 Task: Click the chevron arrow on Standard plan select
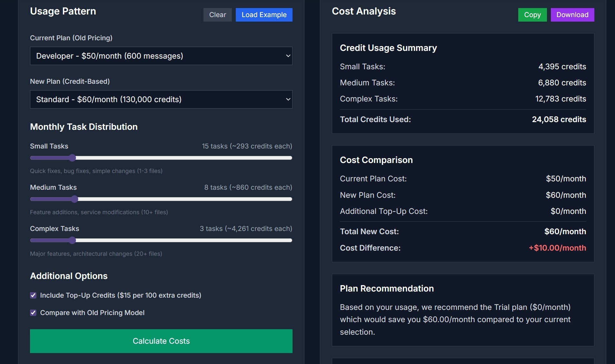(288, 100)
